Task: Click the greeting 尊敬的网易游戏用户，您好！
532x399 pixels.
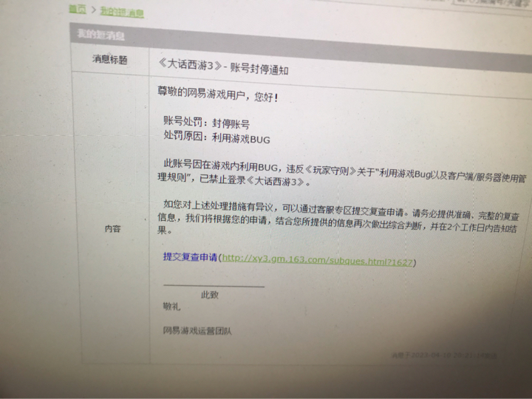Action: point(218,94)
